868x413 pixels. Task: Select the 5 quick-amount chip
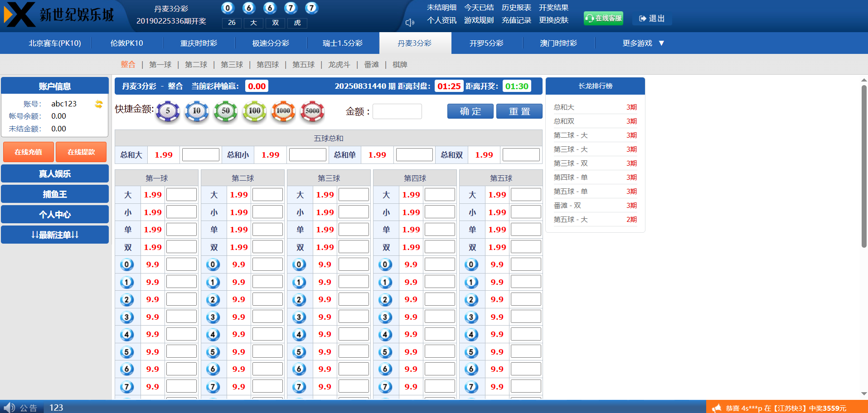168,111
